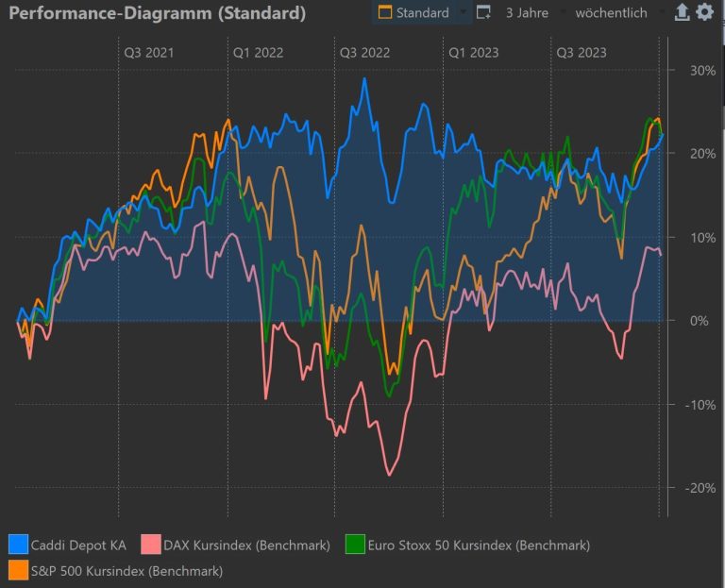Image resolution: width=725 pixels, height=588 pixels.
Task: Click the 30% axis value
Action: click(x=702, y=71)
